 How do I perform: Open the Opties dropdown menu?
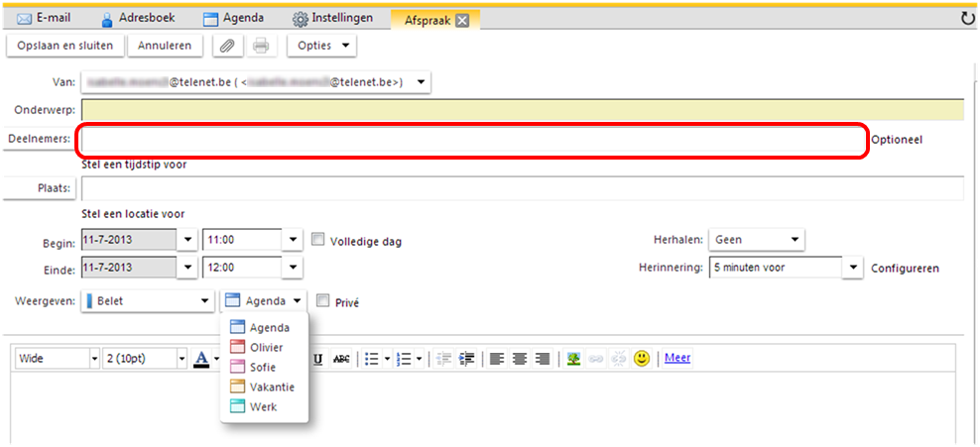point(323,46)
